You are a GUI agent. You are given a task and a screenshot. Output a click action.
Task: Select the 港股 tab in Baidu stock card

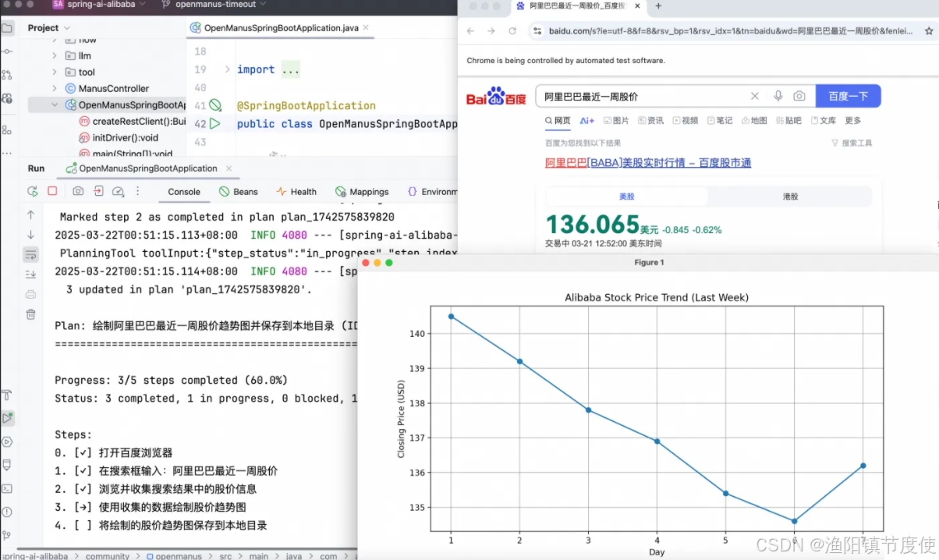[x=791, y=197]
